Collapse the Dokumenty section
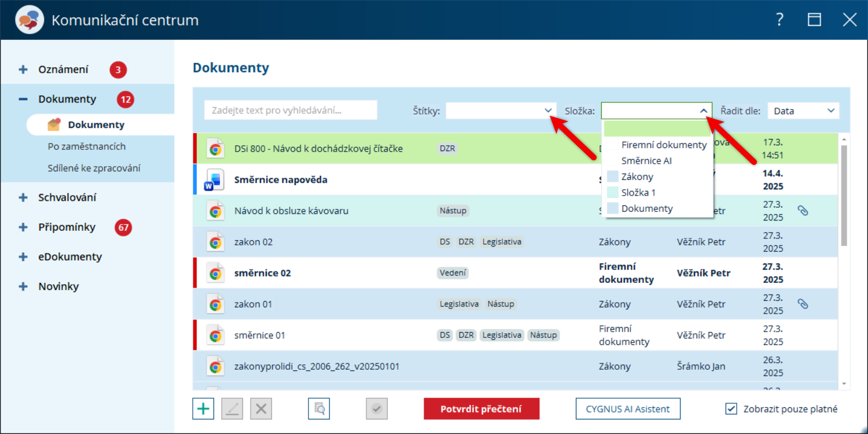The width and height of the screenshot is (868, 434). [x=23, y=99]
